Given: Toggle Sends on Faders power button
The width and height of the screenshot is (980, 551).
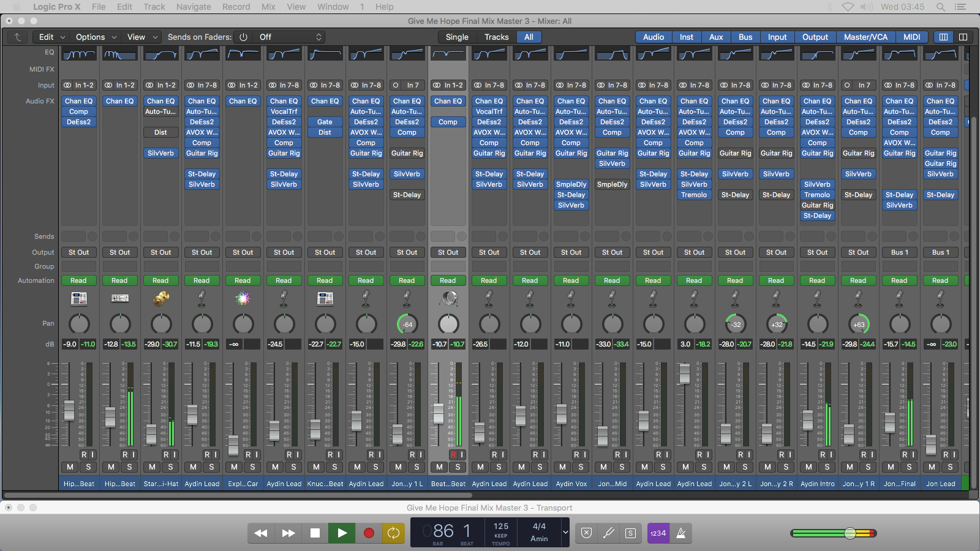Looking at the screenshot, I should (243, 37).
